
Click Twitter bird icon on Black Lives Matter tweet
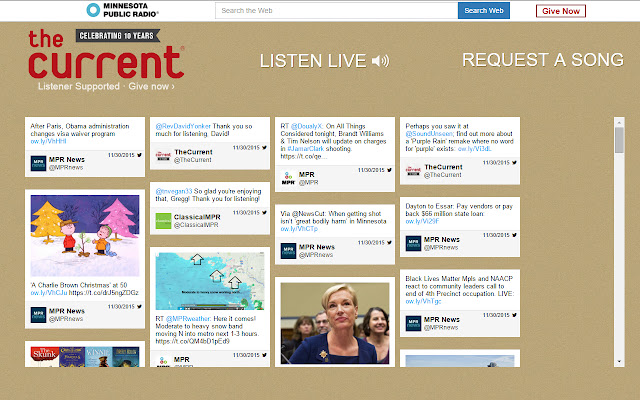(514, 315)
